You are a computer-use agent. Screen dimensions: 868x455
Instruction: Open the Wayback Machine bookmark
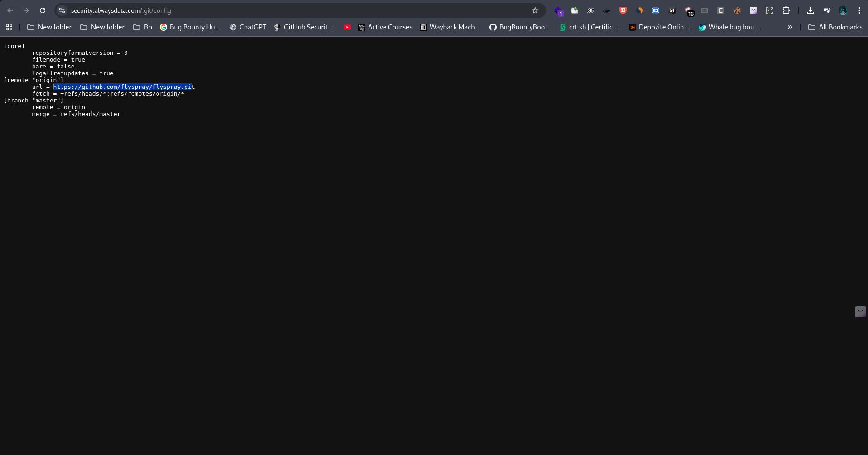[451, 27]
